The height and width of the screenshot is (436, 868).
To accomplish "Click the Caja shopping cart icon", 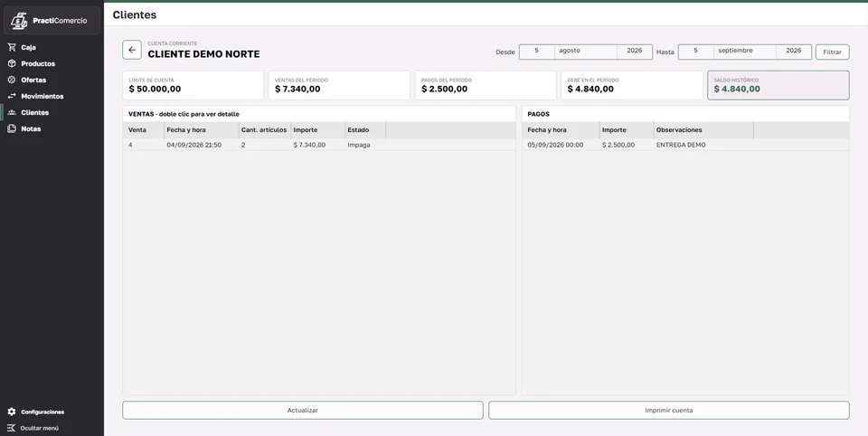I will 12,47.
